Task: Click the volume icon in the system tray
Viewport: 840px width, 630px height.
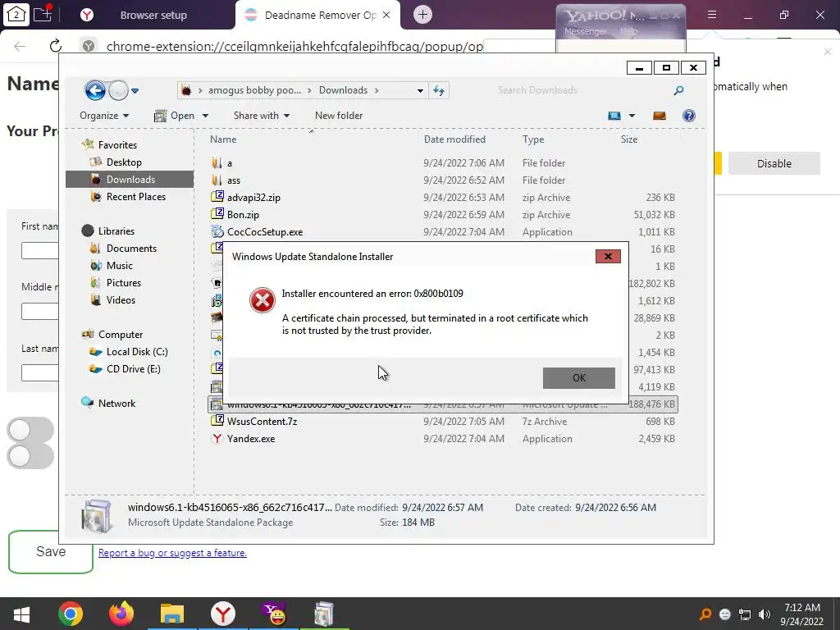Action: coord(764,614)
